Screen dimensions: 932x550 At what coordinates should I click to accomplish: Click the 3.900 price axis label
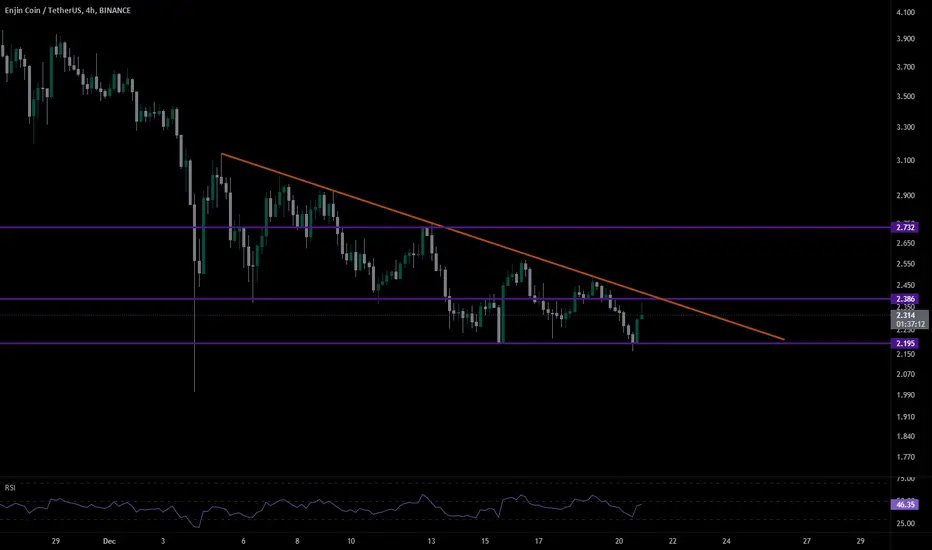click(x=905, y=39)
